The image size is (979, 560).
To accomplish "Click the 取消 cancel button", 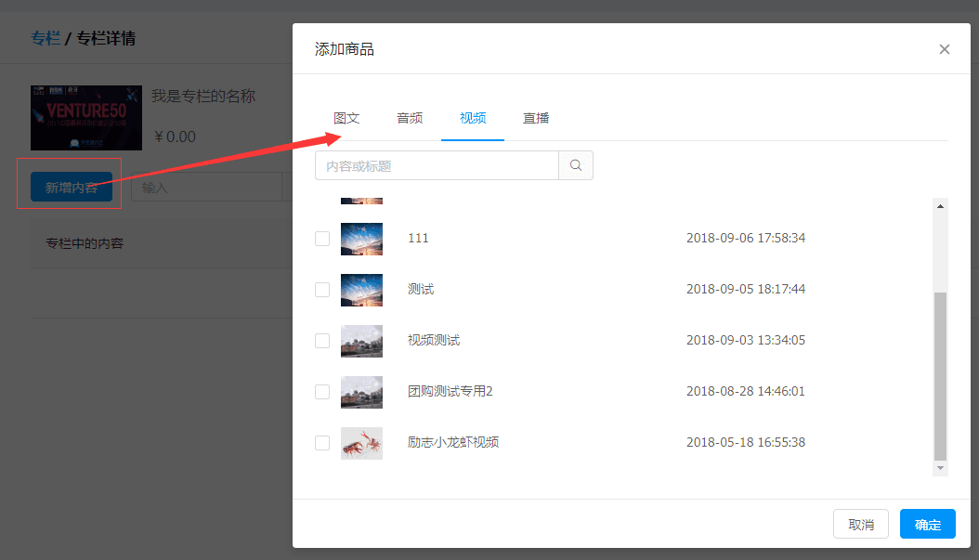I will 861,525.
